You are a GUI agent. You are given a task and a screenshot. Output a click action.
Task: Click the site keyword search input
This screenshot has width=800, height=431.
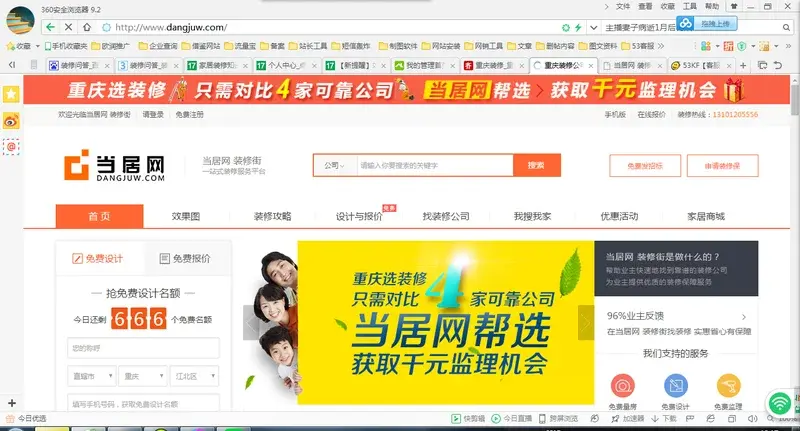tap(435, 165)
